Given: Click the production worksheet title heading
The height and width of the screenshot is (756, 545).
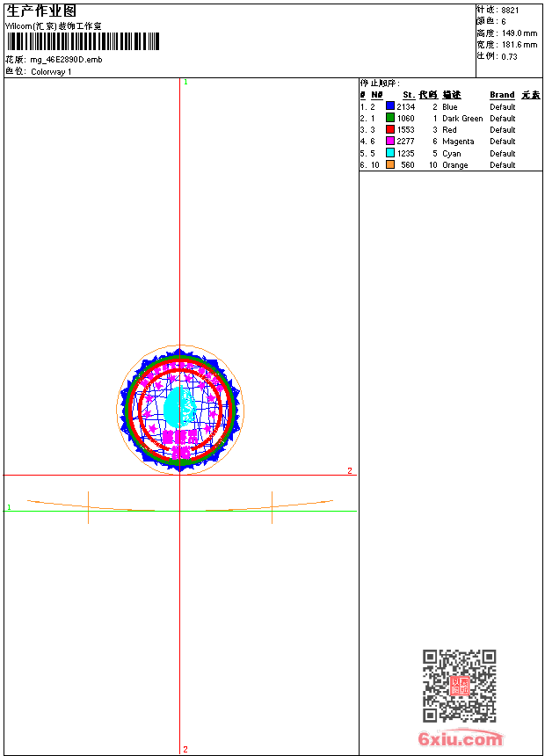Looking at the screenshot, I should coord(41,11).
